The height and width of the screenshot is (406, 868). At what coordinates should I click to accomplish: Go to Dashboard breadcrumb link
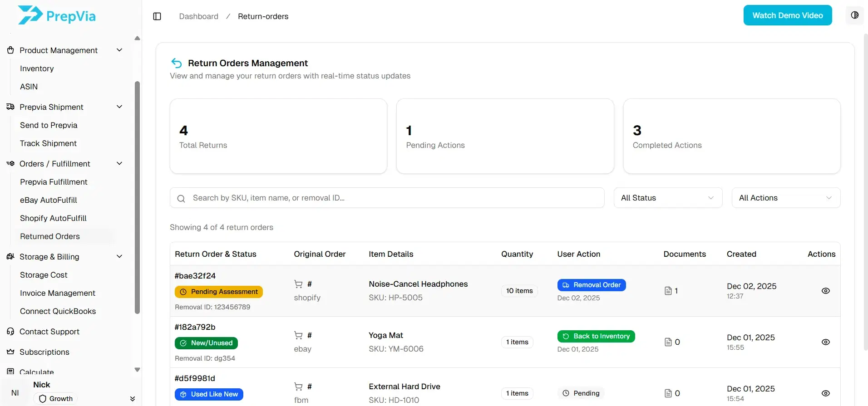click(x=198, y=16)
